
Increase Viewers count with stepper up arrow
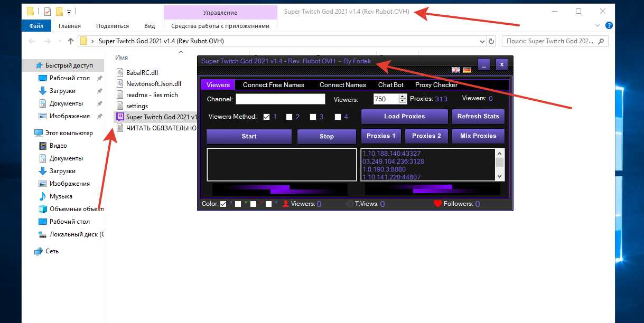coord(403,96)
